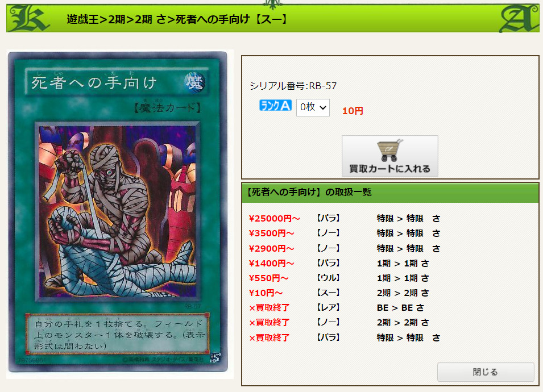Screen dimensions: 543x392
Task: Click the 取扱一覧 green section header
Action: point(390,193)
